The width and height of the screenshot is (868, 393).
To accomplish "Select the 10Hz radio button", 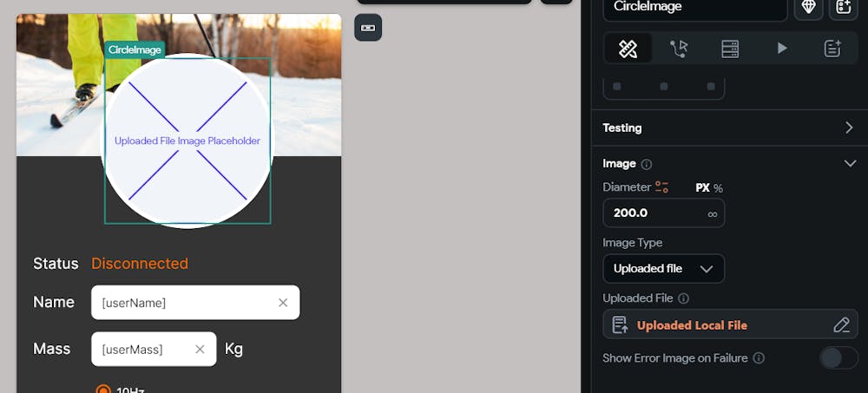I will pyautogui.click(x=103, y=390).
